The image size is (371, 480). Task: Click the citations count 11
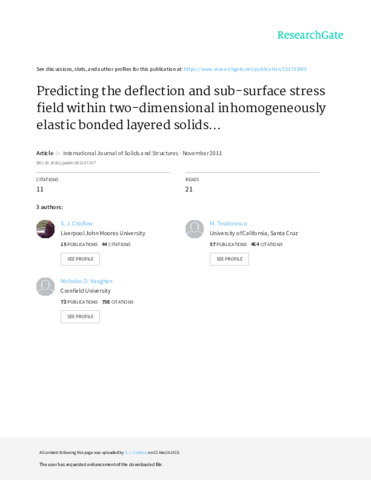40,189
